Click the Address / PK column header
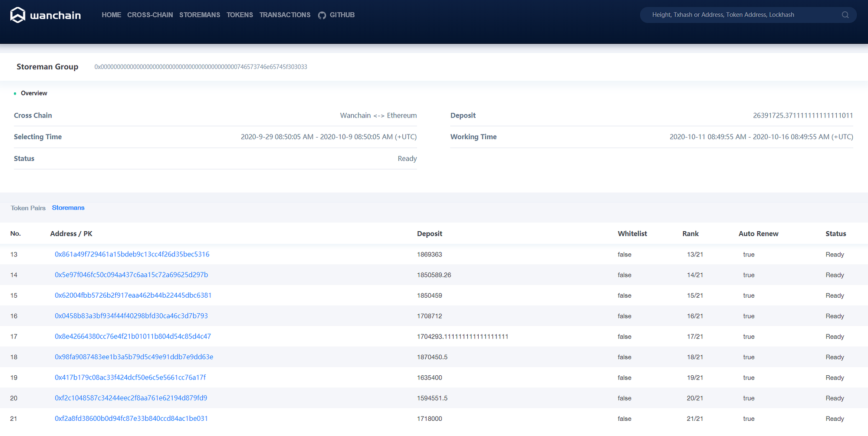Viewport: 868px width, 436px height. click(x=71, y=234)
